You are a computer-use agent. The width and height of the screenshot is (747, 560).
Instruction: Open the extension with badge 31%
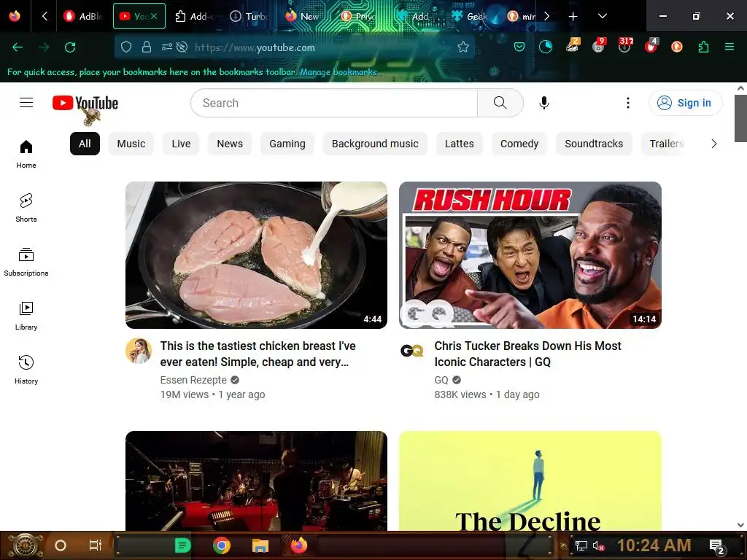point(625,46)
